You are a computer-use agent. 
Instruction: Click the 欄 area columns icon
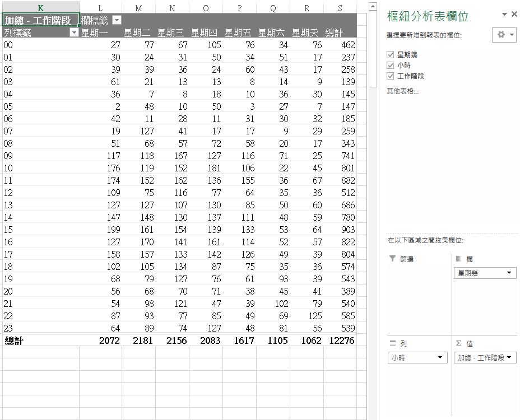point(459,259)
